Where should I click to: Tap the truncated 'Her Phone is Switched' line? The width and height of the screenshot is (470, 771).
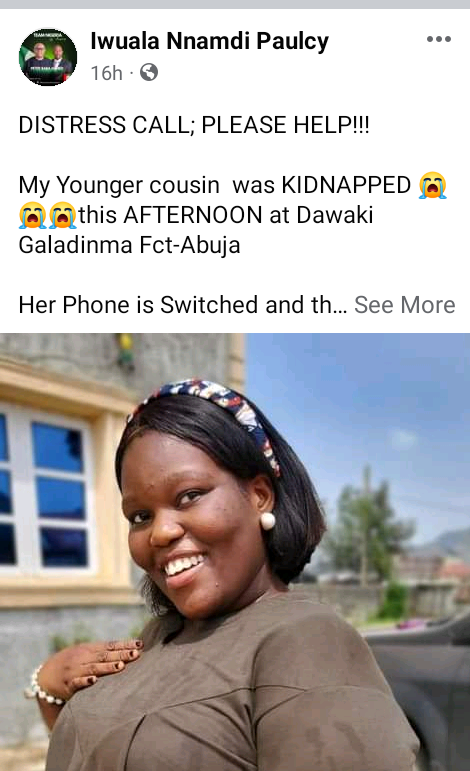183,305
